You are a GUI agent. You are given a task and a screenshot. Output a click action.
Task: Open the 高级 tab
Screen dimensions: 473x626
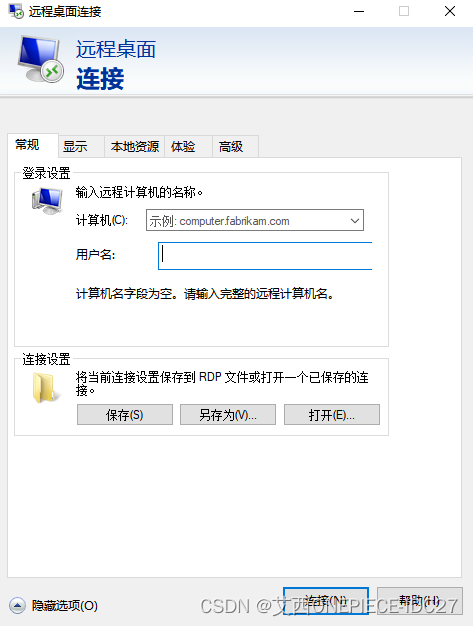point(236,147)
